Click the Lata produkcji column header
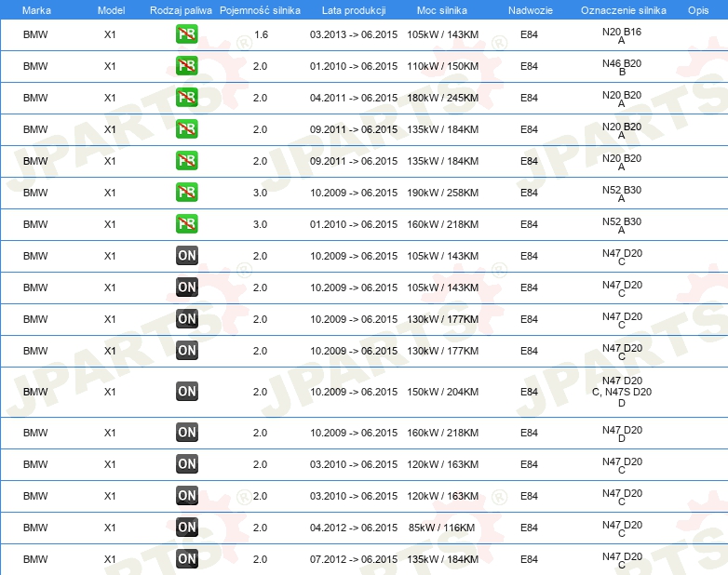Image resolution: width=728 pixels, height=575 pixels. coord(354,10)
